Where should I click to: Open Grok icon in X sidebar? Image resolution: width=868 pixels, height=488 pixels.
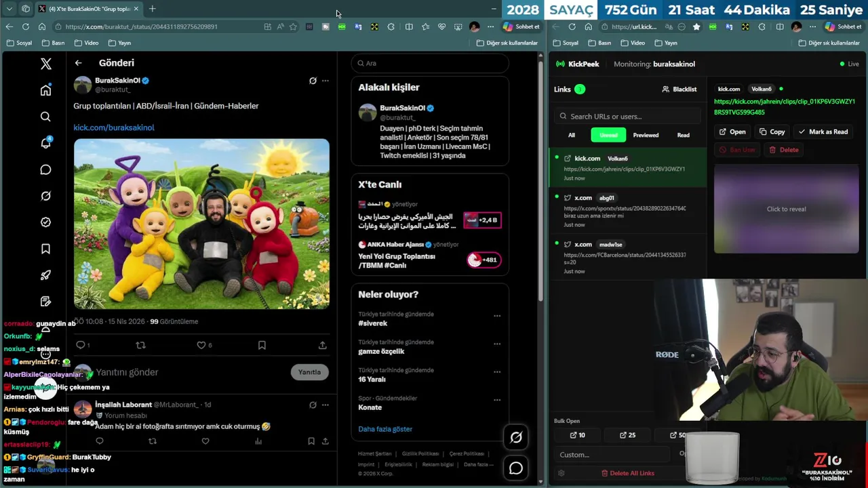pyautogui.click(x=45, y=196)
